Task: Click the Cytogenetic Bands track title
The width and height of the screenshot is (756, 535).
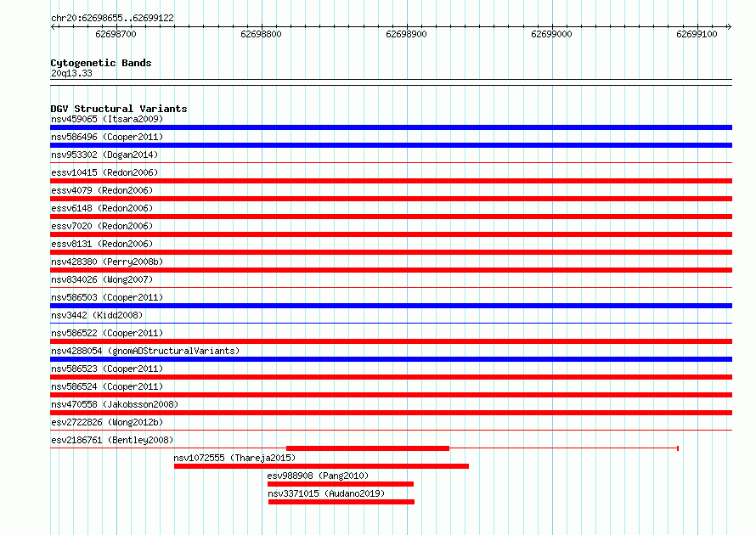Action: coord(101,63)
